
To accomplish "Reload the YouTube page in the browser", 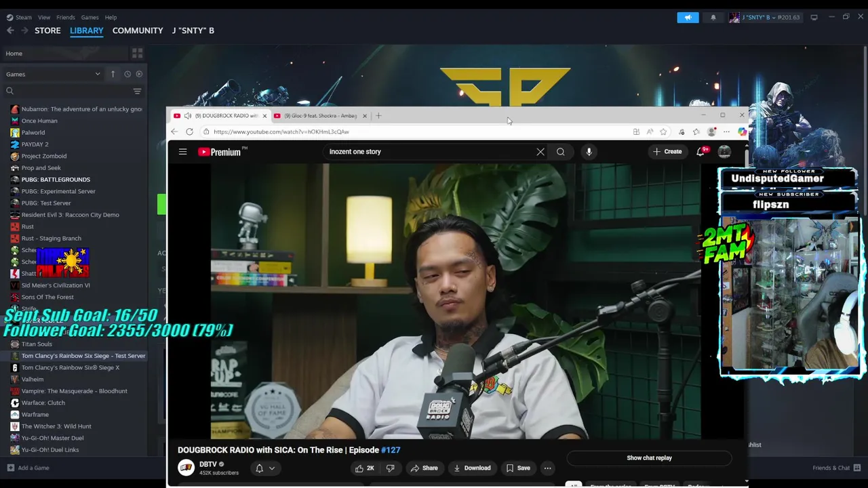I will coord(189,131).
